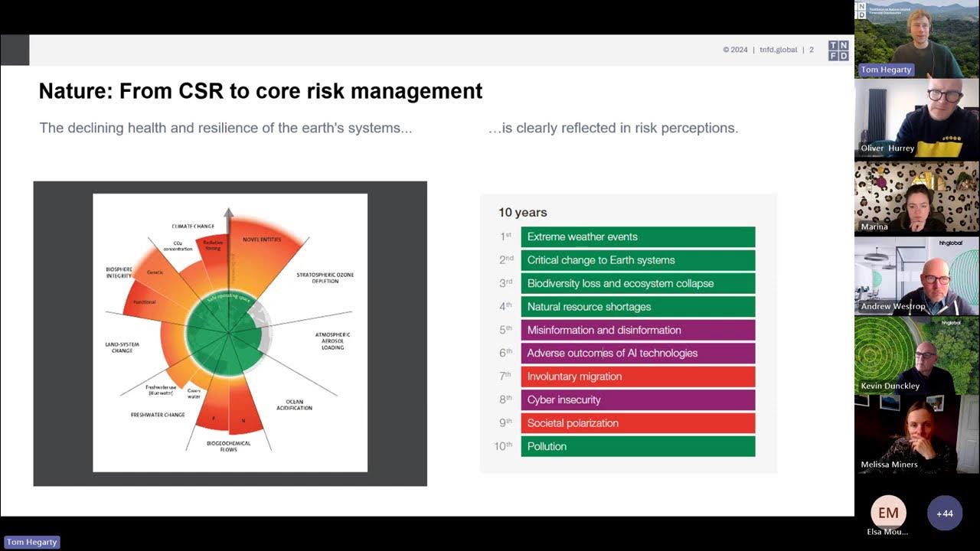Click the planetary boundaries diagram image

230,333
